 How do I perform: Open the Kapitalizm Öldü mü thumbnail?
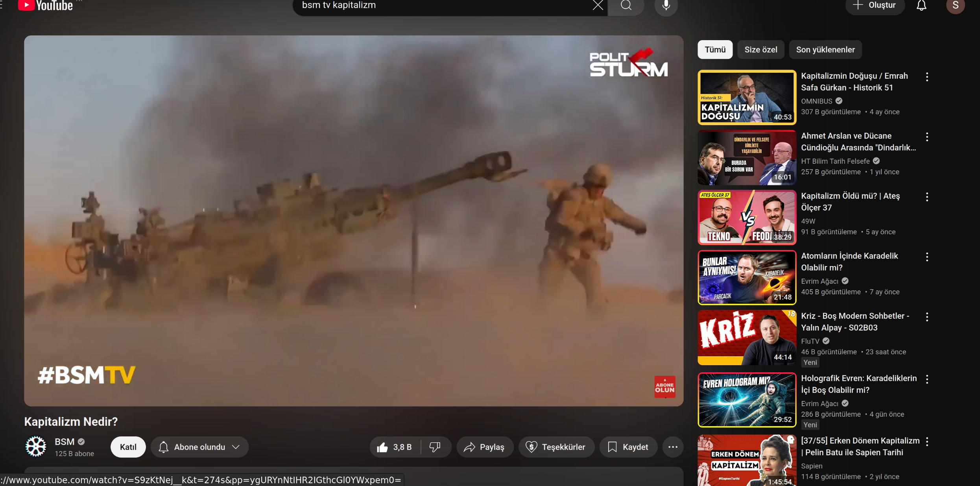(747, 217)
